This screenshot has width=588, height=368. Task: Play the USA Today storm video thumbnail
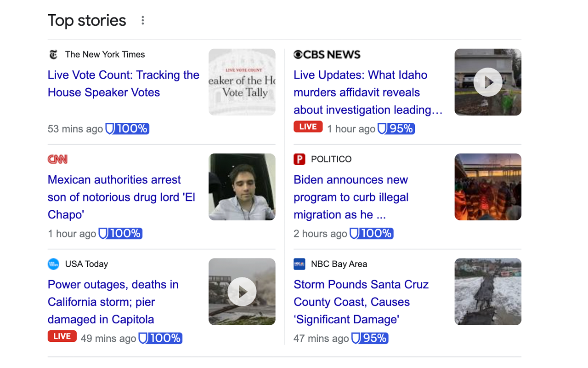(x=242, y=292)
